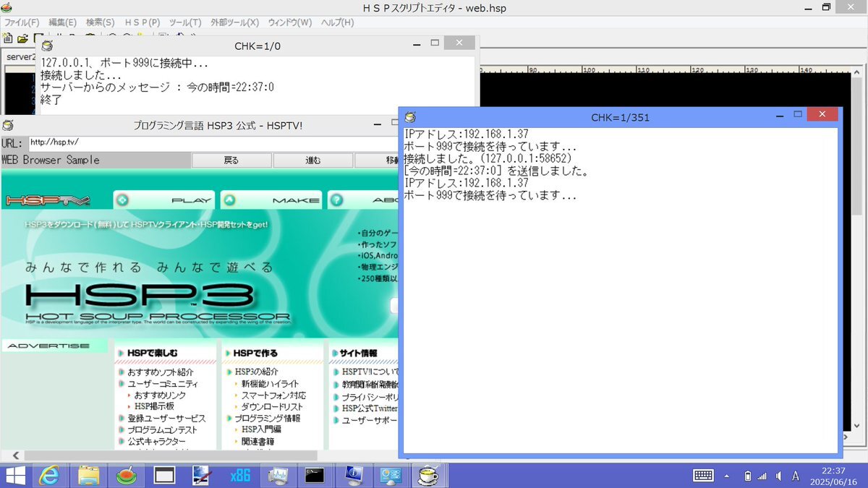Open the ヘルプ(H) menu
This screenshot has width=868, height=488.
click(x=337, y=22)
